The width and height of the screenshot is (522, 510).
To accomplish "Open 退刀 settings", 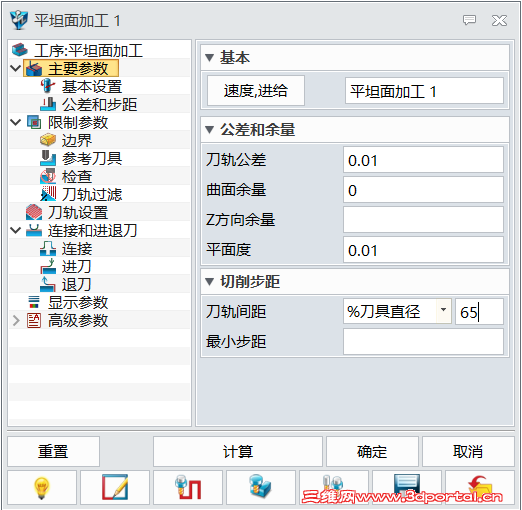I will [x=76, y=284].
